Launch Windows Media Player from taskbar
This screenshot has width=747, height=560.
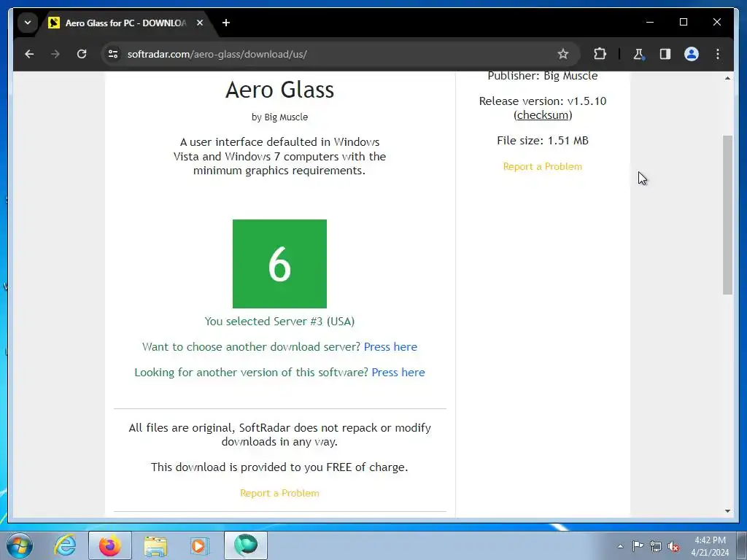(x=200, y=545)
